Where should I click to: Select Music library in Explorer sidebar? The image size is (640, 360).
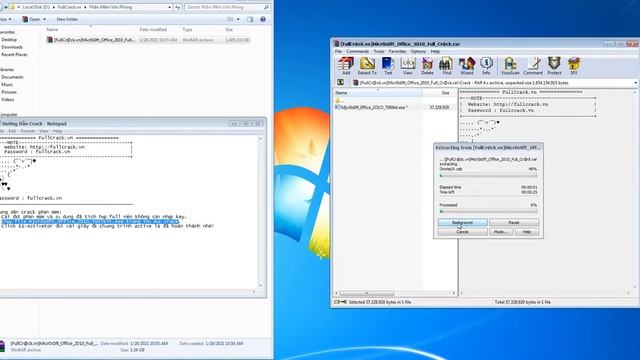pyautogui.click(x=7, y=84)
